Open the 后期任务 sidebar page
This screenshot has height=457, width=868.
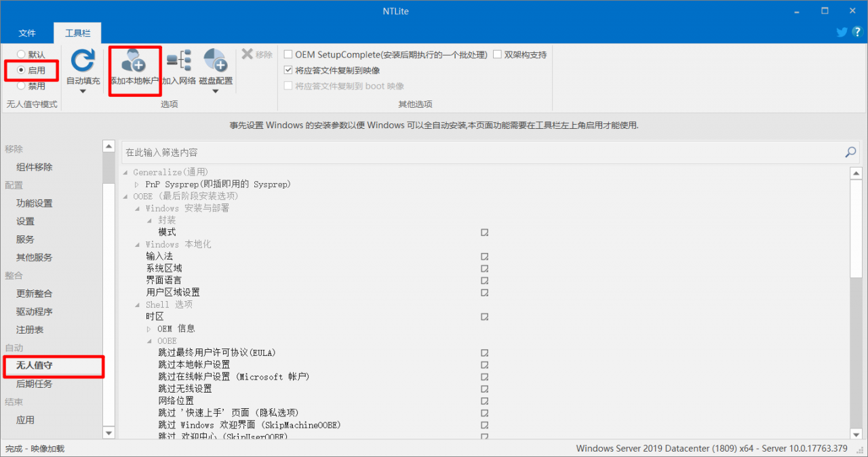pos(35,384)
